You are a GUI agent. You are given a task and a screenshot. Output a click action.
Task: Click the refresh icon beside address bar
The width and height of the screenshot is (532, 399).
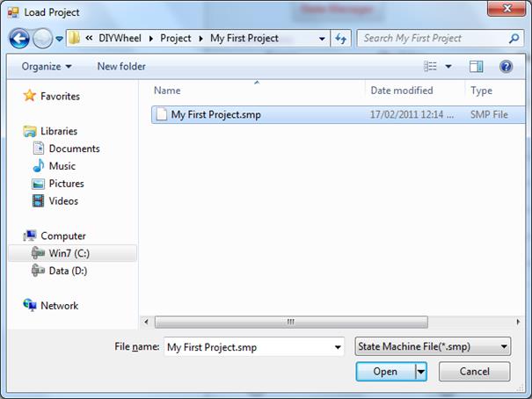[342, 39]
